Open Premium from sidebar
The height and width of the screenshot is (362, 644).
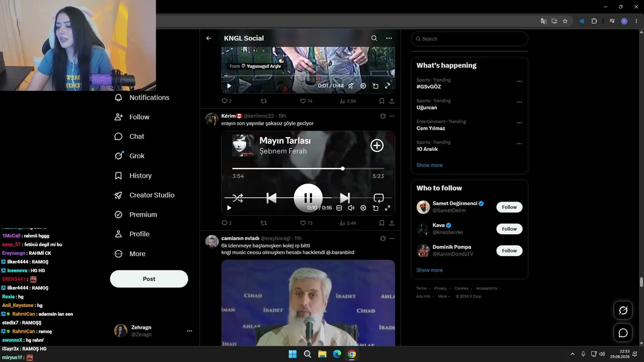click(x=136, y=215)
